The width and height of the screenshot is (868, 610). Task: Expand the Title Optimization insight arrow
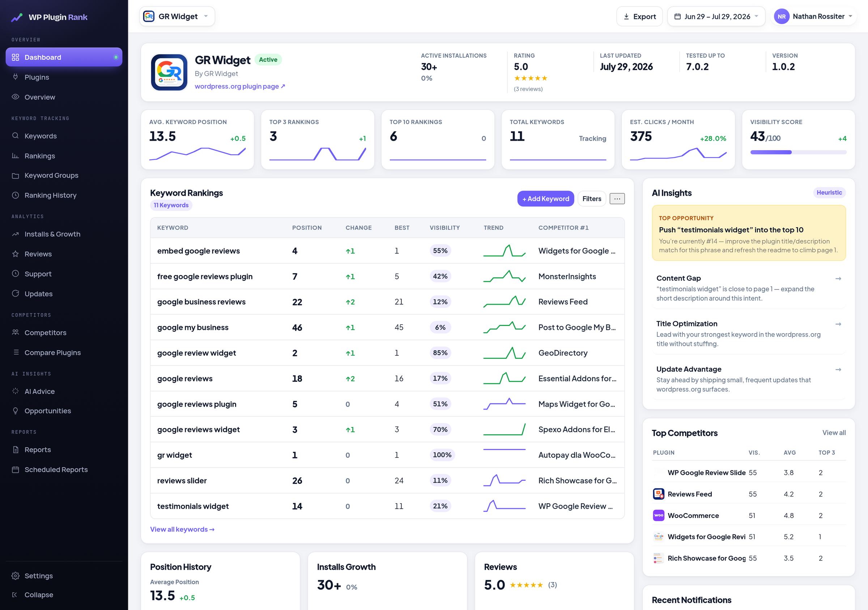tap(838, 324)
